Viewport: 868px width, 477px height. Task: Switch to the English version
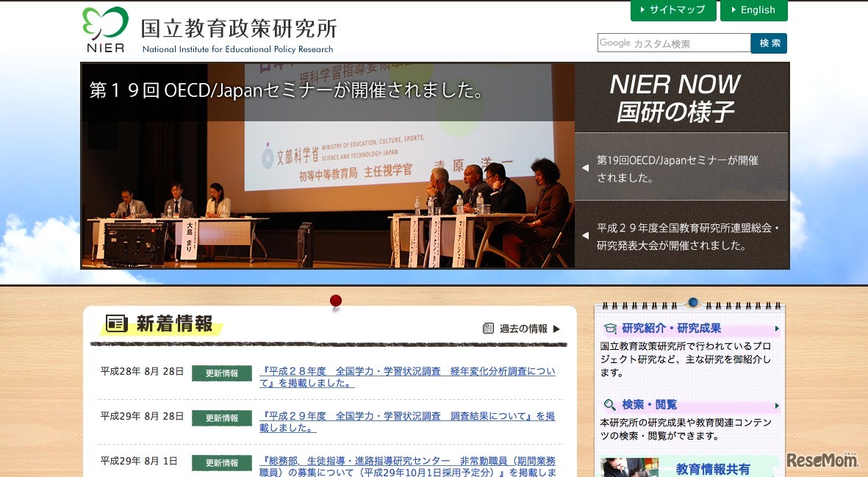(754, 10)
